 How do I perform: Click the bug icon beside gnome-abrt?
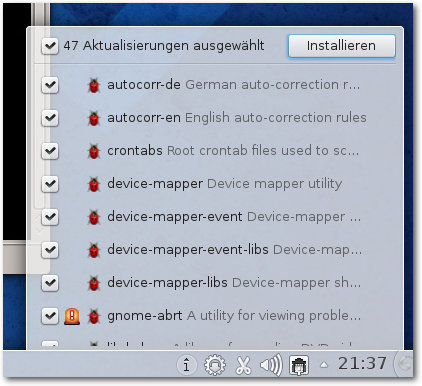[94, 316]
